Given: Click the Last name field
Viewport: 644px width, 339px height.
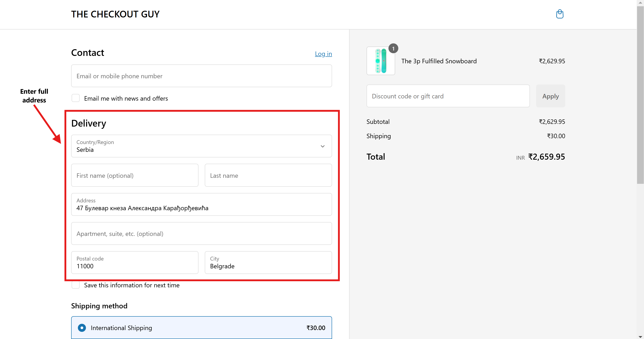Looking at the screenshot, I should (x=268, y=175).
